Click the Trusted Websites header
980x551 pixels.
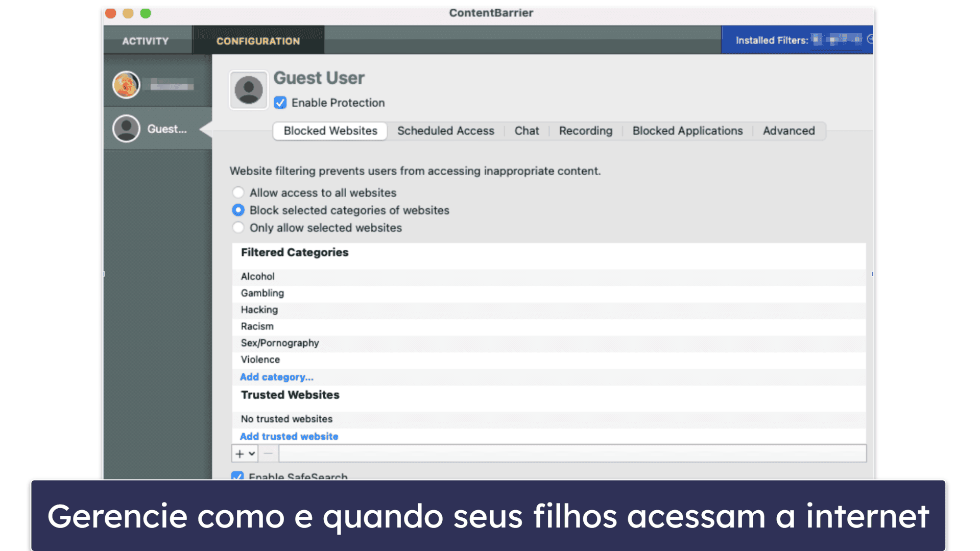point(290,395)
